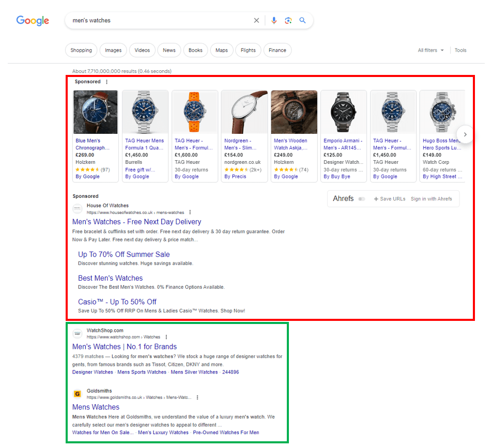Switch to the Videos tab
The image size is (492, 448).
pos(142,50)
